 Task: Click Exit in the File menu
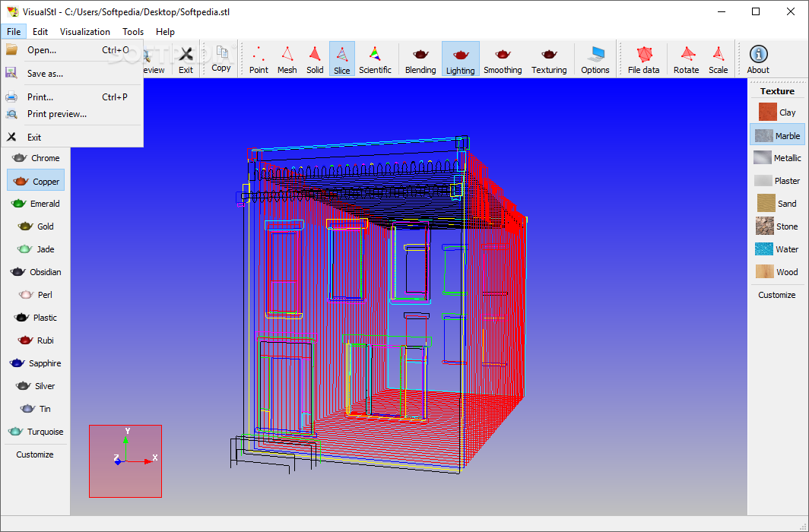72,137
